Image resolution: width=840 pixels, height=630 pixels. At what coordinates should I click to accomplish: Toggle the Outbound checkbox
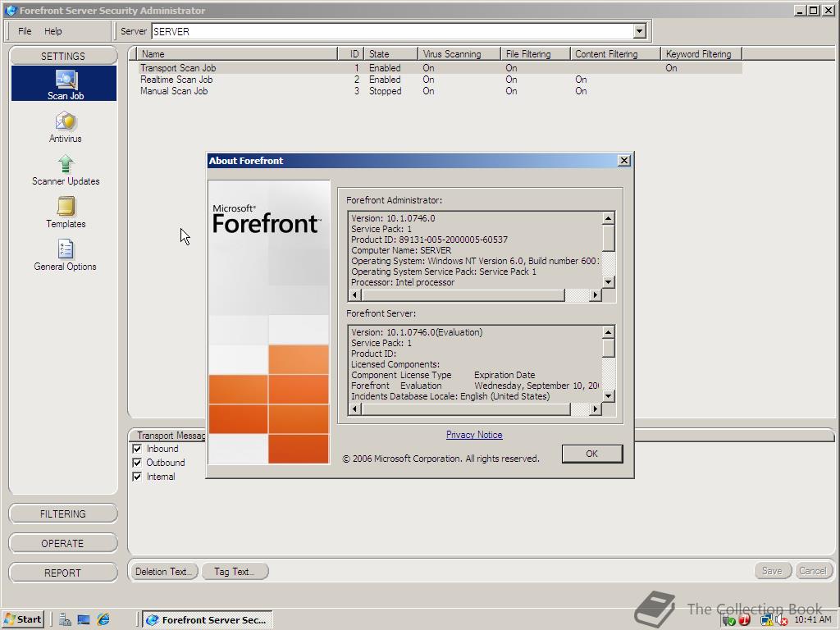137,463
